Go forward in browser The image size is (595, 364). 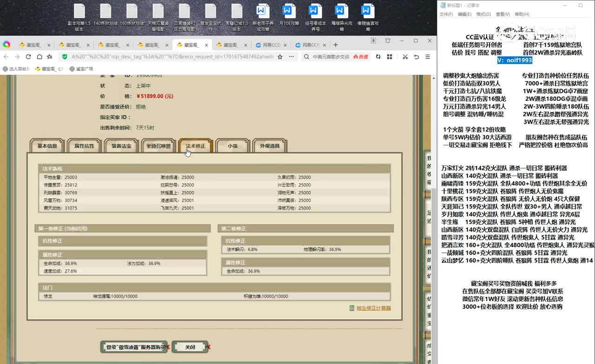pos(17,57)
